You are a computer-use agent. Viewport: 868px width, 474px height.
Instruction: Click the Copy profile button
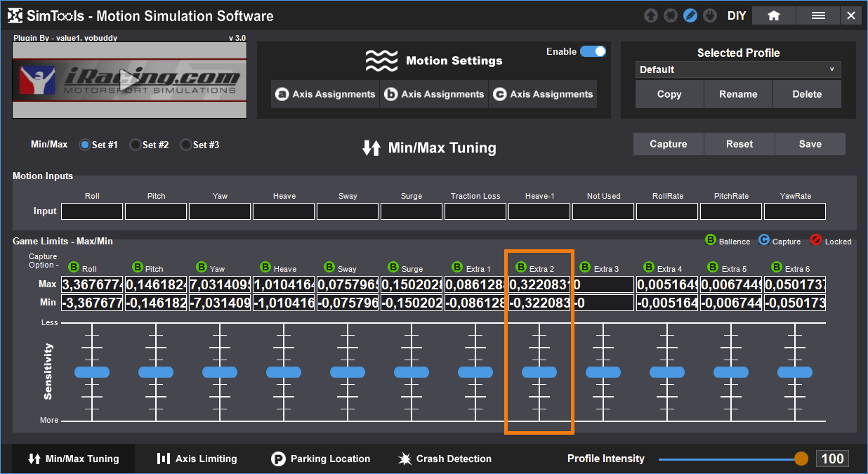coord(669,94)
